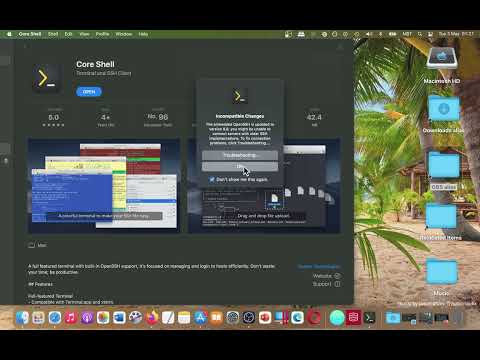The image size is (480, 360).
Task: Open the Music folder on the desktop
Action: tap(442, 272)
